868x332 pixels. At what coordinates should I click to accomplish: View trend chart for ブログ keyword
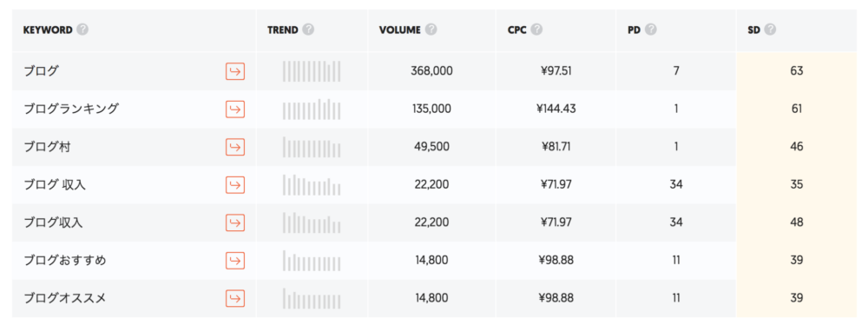(312, 71)
